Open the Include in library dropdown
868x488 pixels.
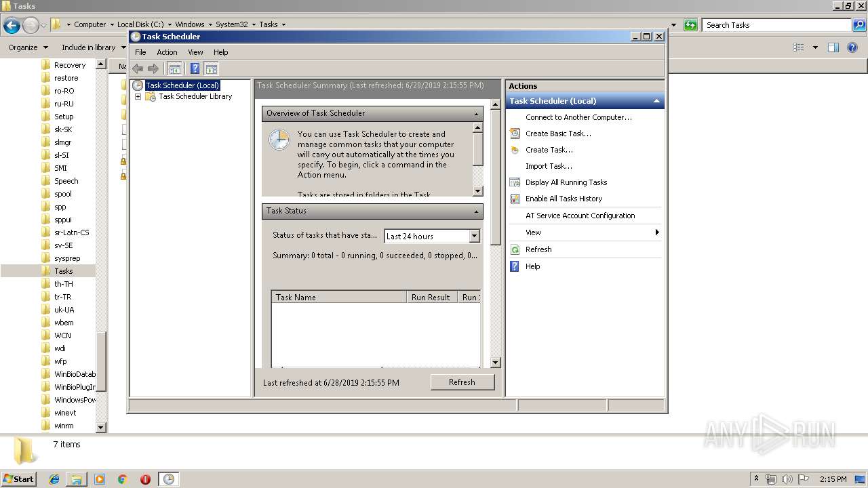tap(94, 47)
